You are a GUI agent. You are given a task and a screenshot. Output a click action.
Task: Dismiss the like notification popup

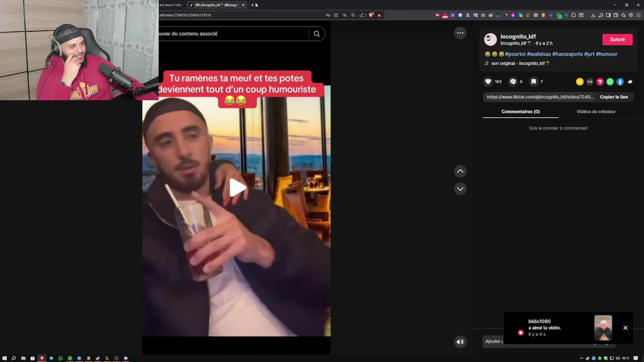tap(625, 328)
